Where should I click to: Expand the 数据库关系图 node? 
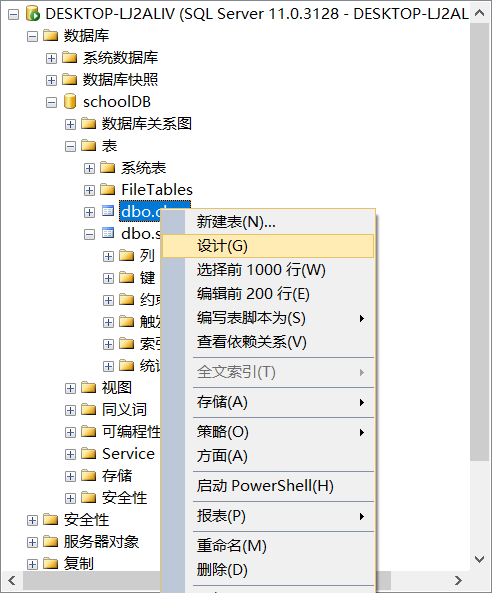(x=70, y=124)
